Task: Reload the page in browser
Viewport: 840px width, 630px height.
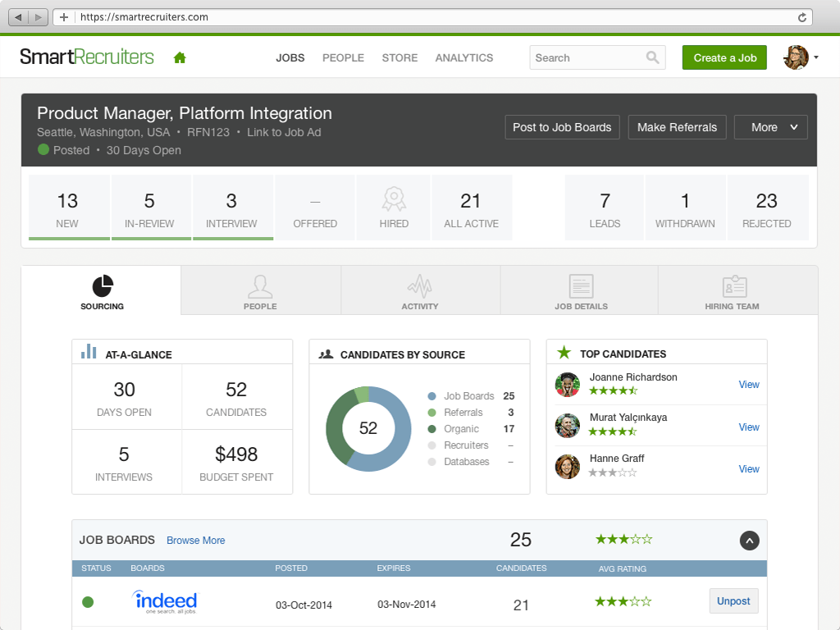Action: point(802,17)
